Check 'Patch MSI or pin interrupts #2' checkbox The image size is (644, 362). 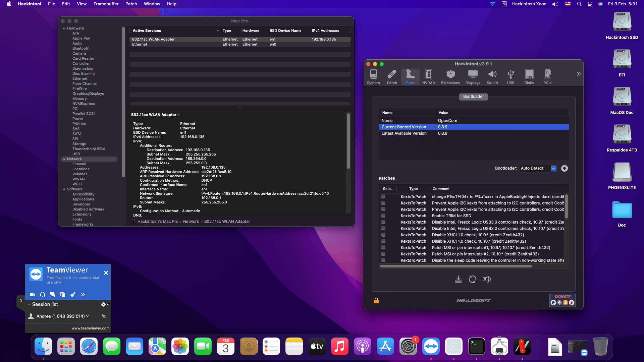(x=383, y=254)
